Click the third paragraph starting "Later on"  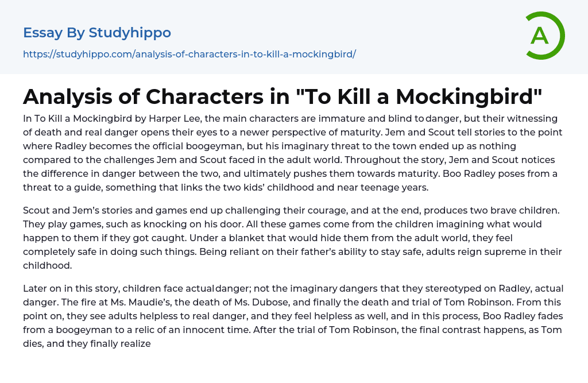click(x=293, y=316)
